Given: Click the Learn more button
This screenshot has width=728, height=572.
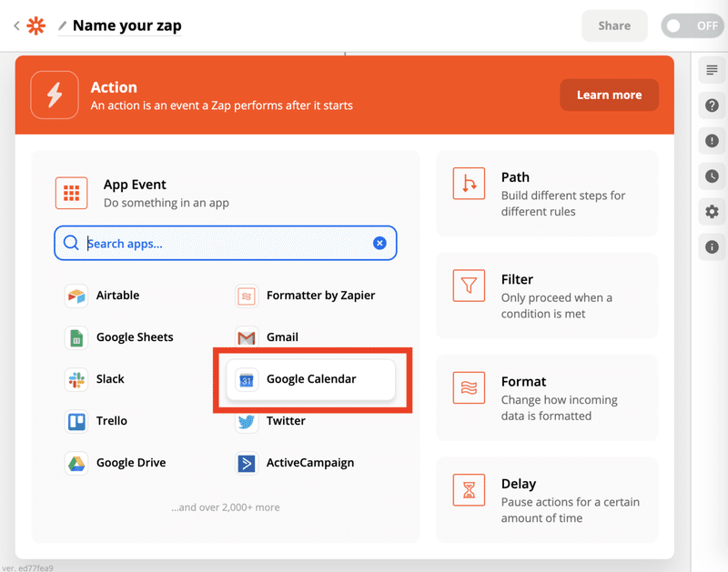Looking at the screenshot, I should [x=609, y=95].
